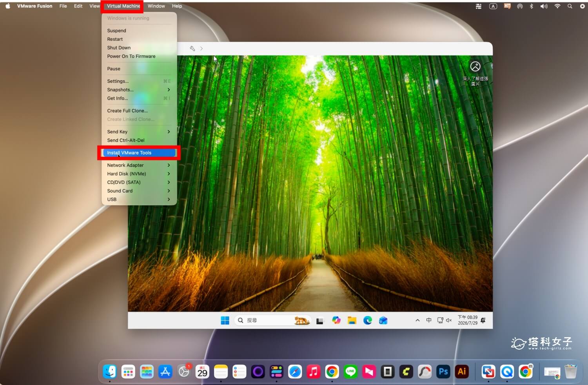Open Trash from the Dock

click(571, 371)
